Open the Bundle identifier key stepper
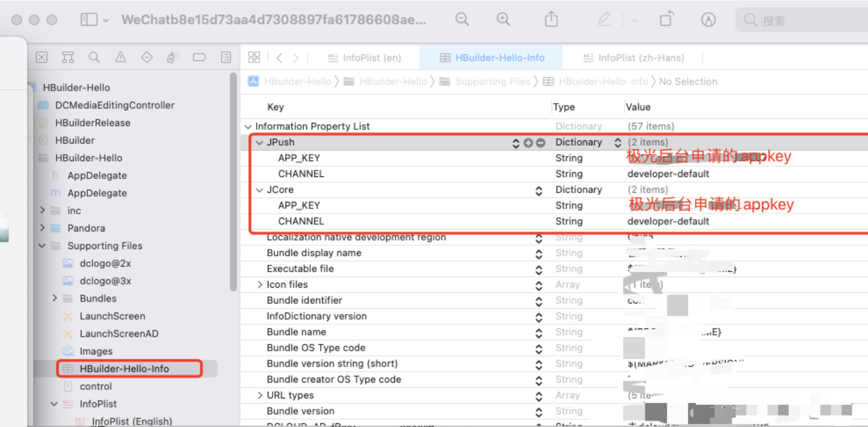Viewport: 868px width, 427px height. (539, 301)
